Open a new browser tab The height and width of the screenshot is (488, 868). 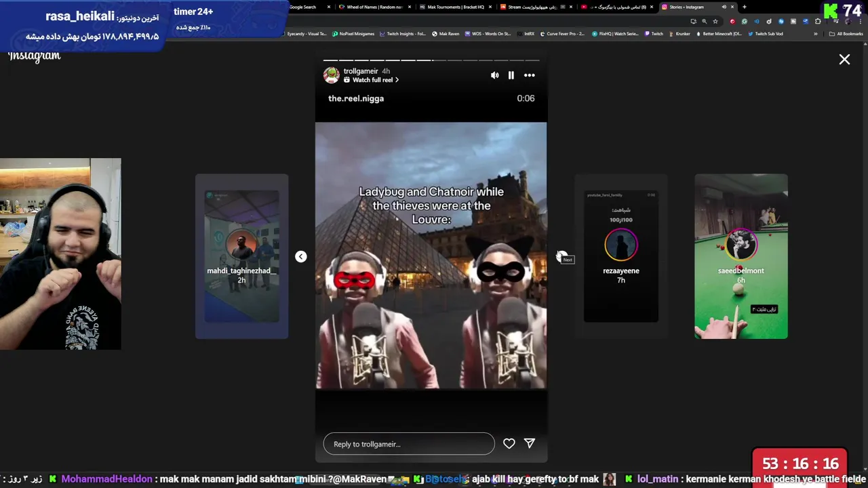point(745,7)
